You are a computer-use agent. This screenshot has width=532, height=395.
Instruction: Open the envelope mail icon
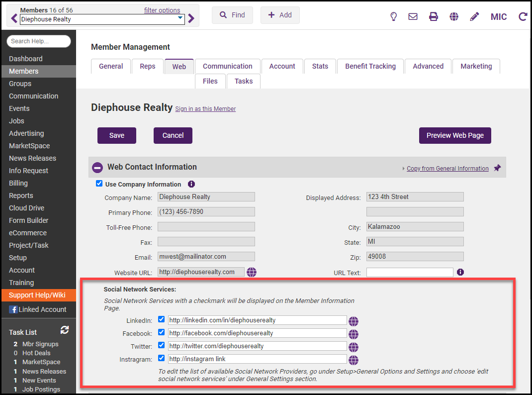(413, 16)
